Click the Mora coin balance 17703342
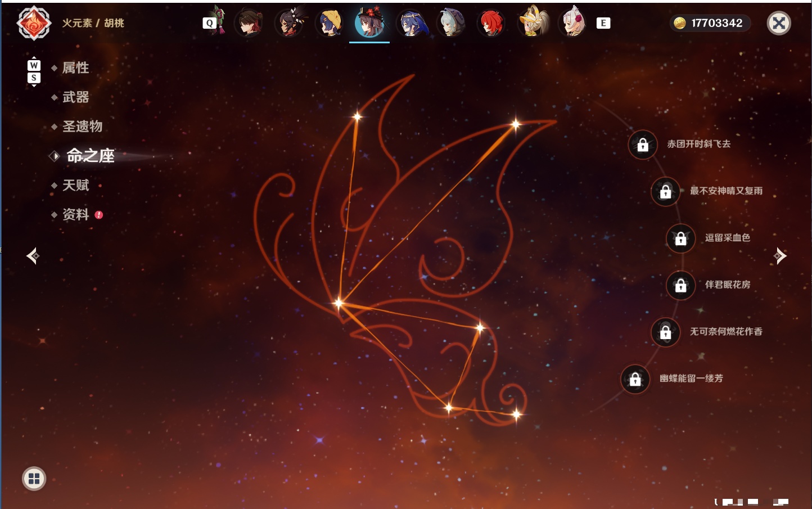Image resolution: width=812 pixels, height=509 pixels. tap(710, 23)
